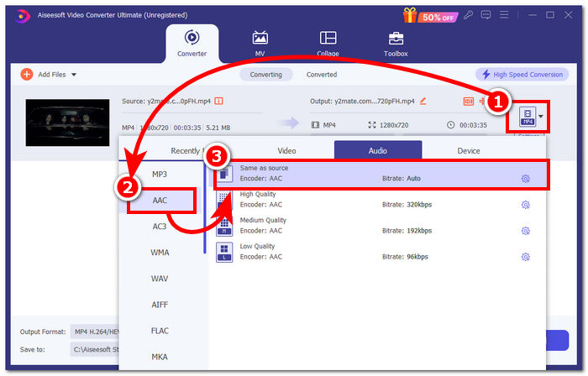Choose WAV in the format list
The image size is (588, 376).
click(x=160, y=279)
